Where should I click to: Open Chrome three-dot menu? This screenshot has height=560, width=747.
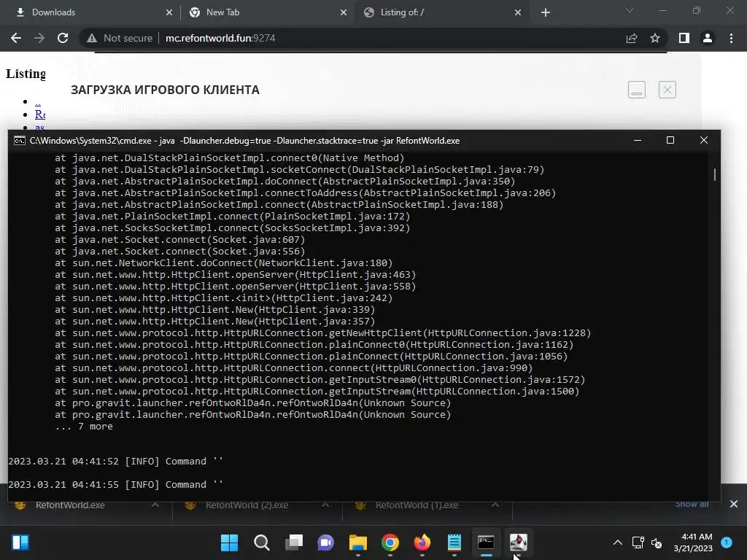(731, 38)
